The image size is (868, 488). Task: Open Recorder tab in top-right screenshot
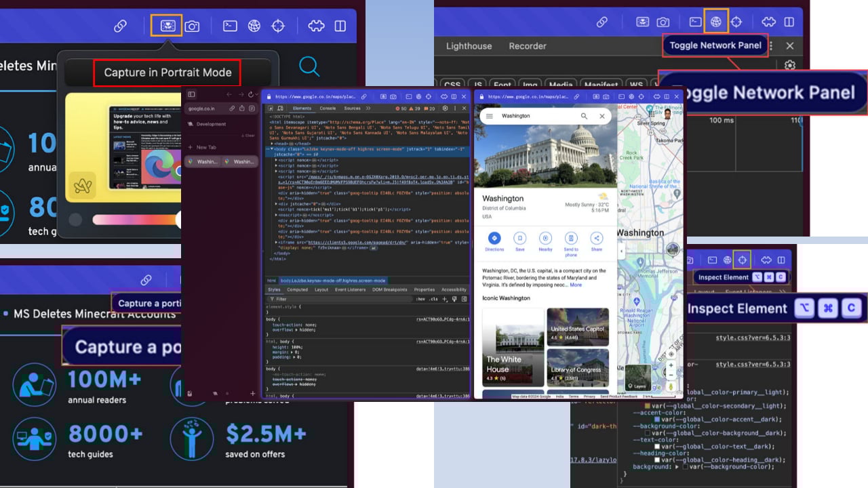point(528,46)
